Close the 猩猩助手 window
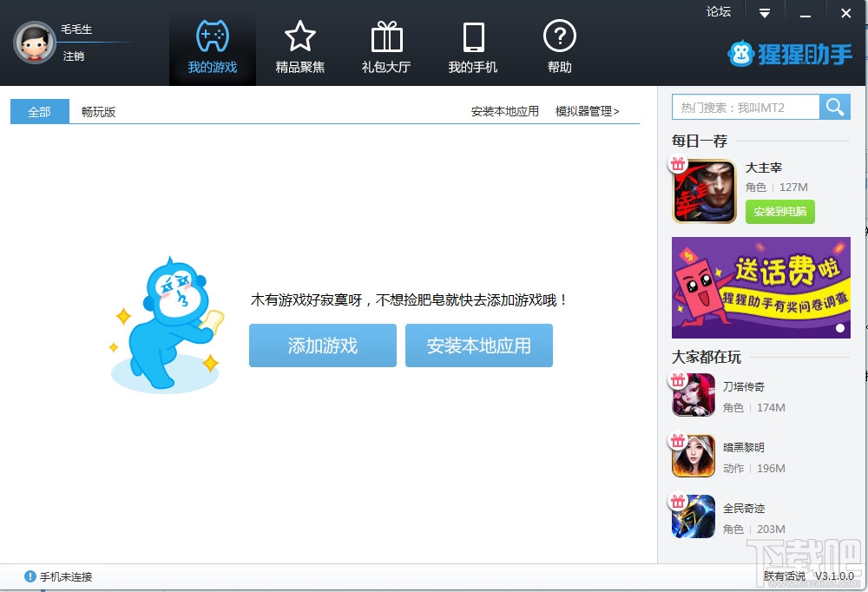The width and height of the screenshot is (868, 592). tap(845, 13)
